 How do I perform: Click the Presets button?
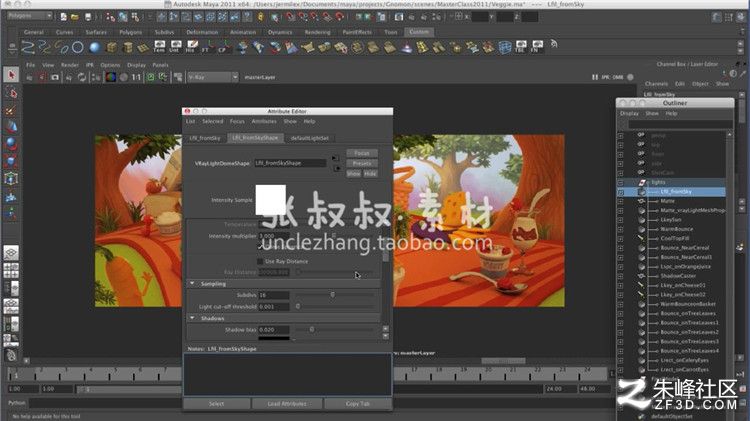pyautogui.click(x=362, y=164)
